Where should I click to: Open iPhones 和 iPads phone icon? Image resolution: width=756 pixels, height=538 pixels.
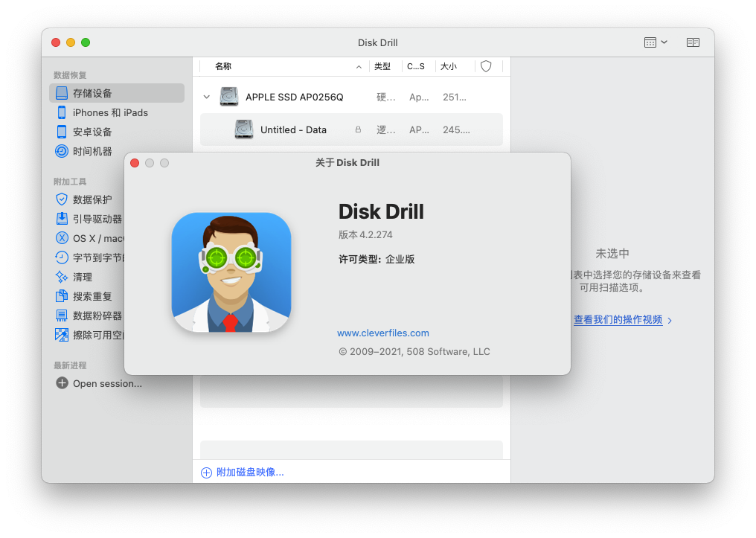coord(62,112)
